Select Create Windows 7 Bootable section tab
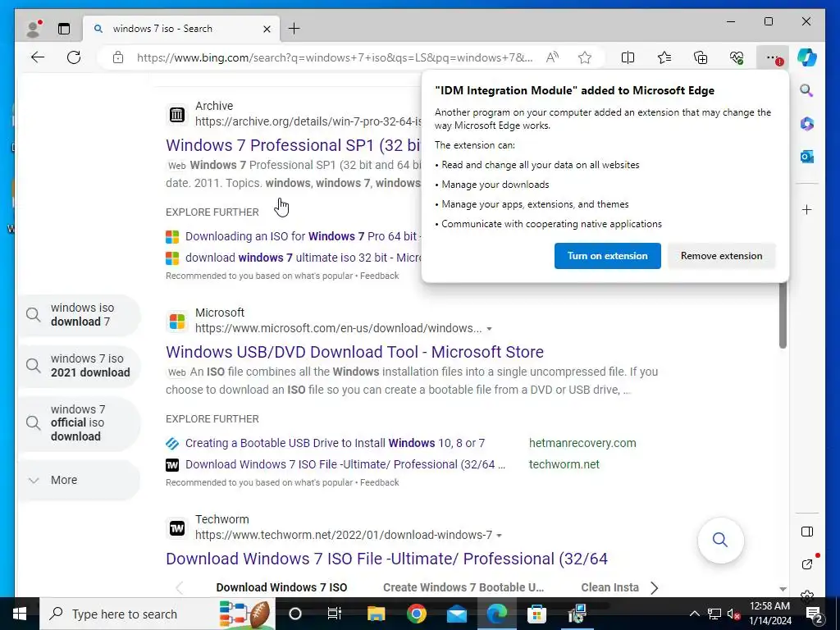Viewport: 840px width, 630px height. point(463,587)
